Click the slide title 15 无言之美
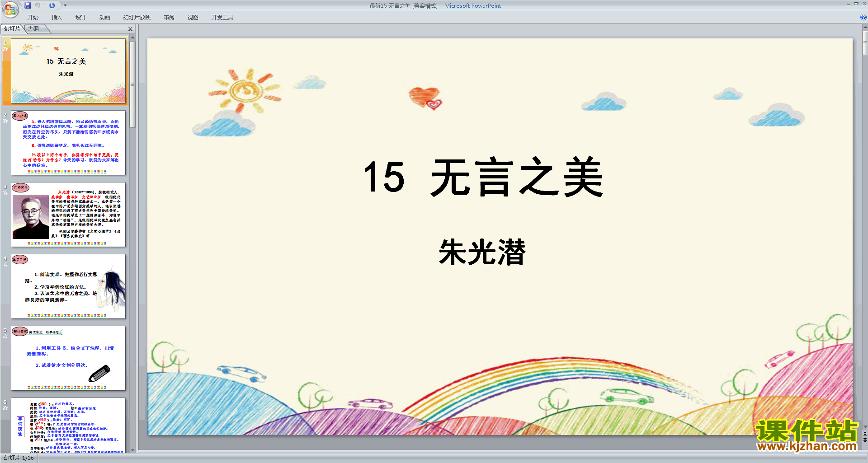 coord(483,177)
